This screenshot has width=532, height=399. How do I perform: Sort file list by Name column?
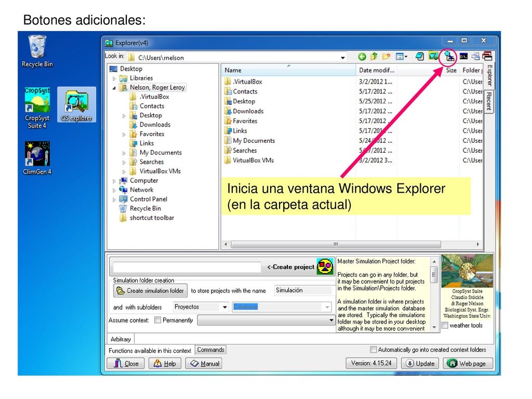[x=289, y=70]
